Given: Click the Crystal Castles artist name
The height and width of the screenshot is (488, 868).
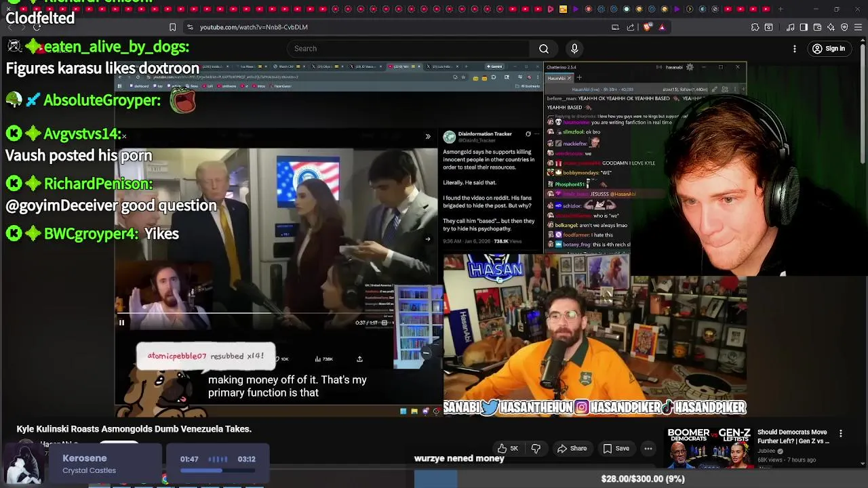Looking at the screenshot, I should [x=90, y=470].
